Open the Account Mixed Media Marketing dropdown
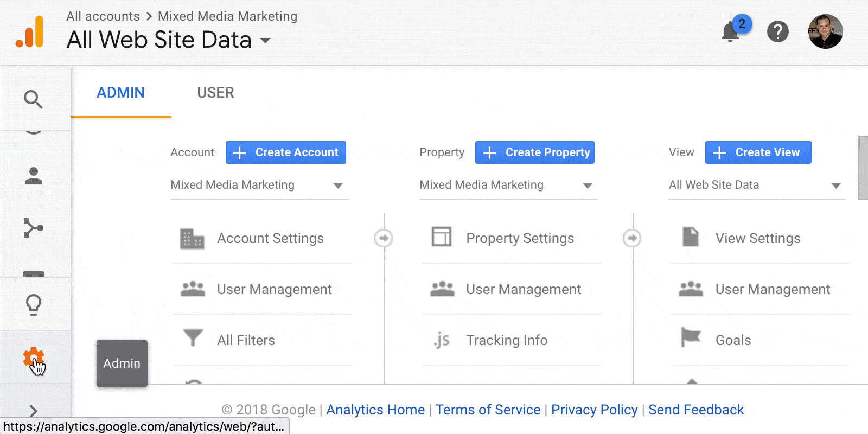The height and width of the screenshot is (434, 868). (x=259, y=185)
